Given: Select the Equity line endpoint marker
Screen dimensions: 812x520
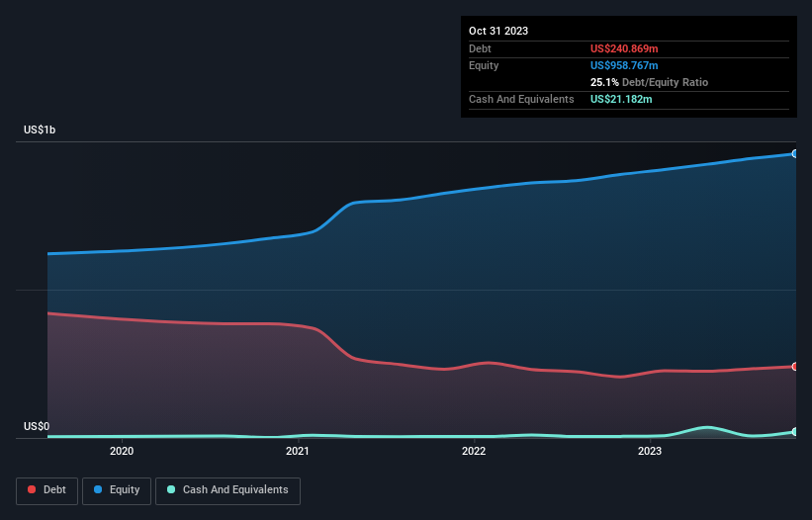Looking at the screenshot, I should tap(795, 153).
